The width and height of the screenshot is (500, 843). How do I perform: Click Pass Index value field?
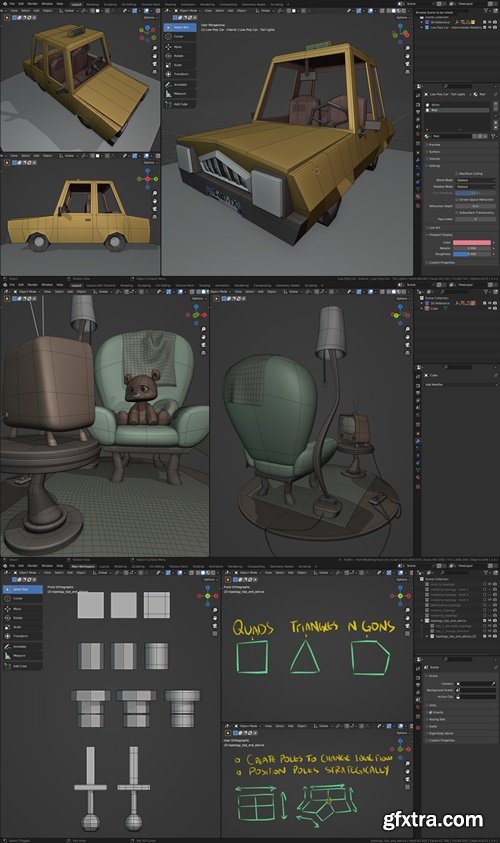pyautogui.click(x=475, y=219)
